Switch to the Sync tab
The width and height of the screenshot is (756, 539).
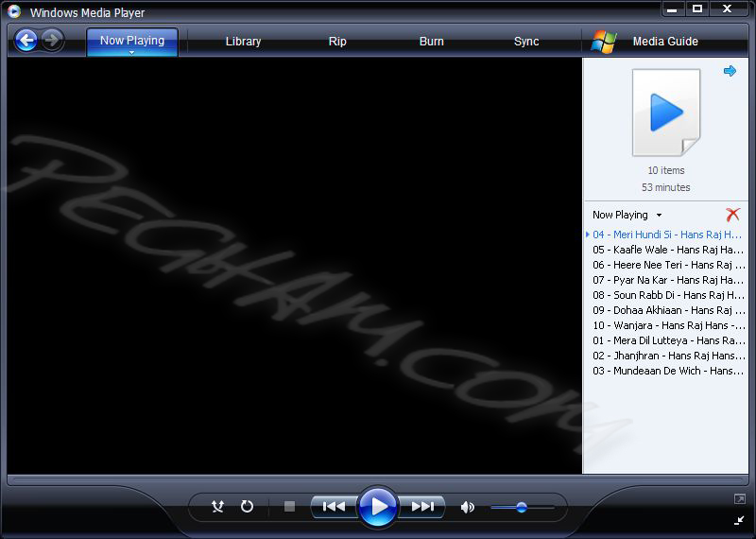click(x=526, y=42)
